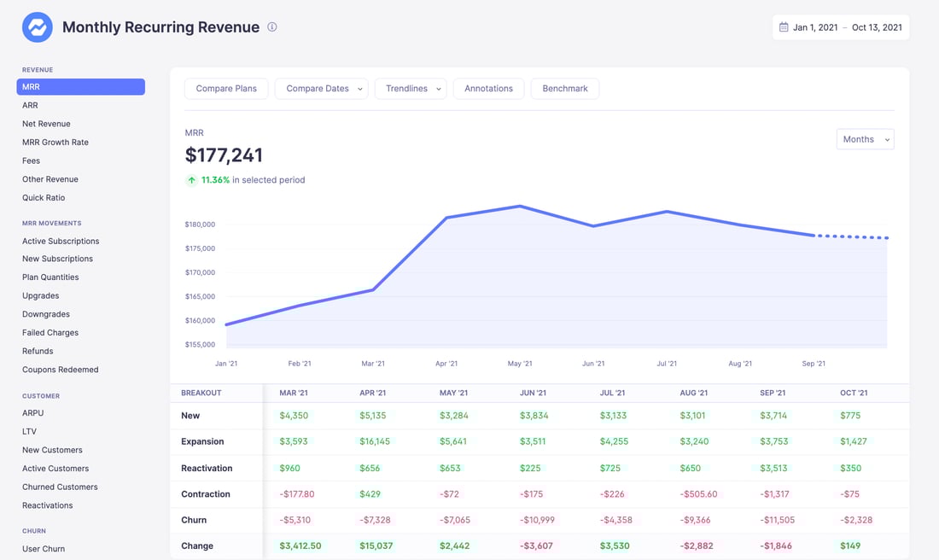Show Annotations on the chart

488,88
